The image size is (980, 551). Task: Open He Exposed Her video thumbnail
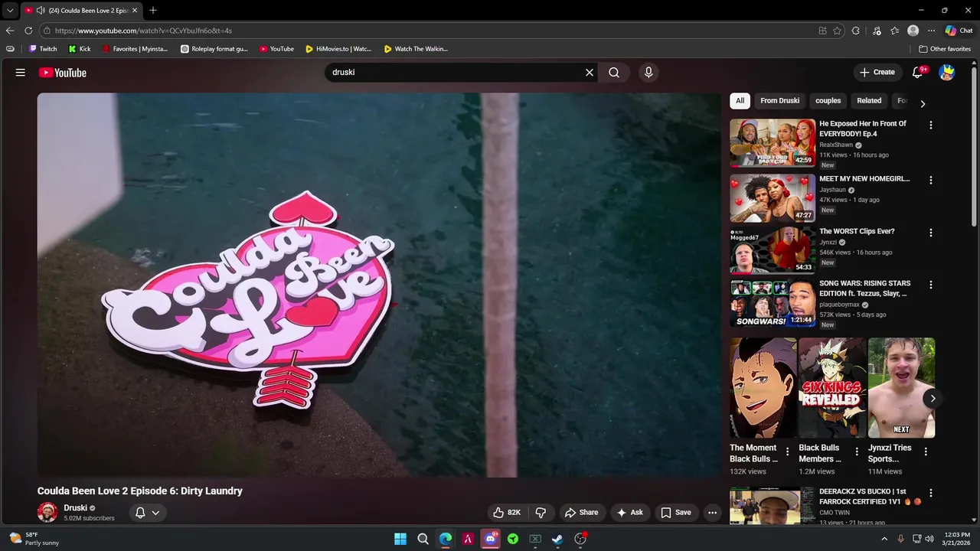coord(773,142)
